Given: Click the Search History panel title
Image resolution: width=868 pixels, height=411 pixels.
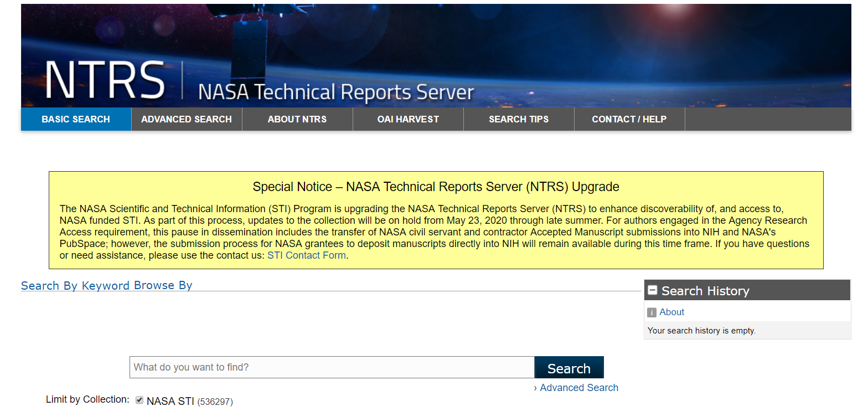Looking at the screenshot, I should tap(705, 291).
